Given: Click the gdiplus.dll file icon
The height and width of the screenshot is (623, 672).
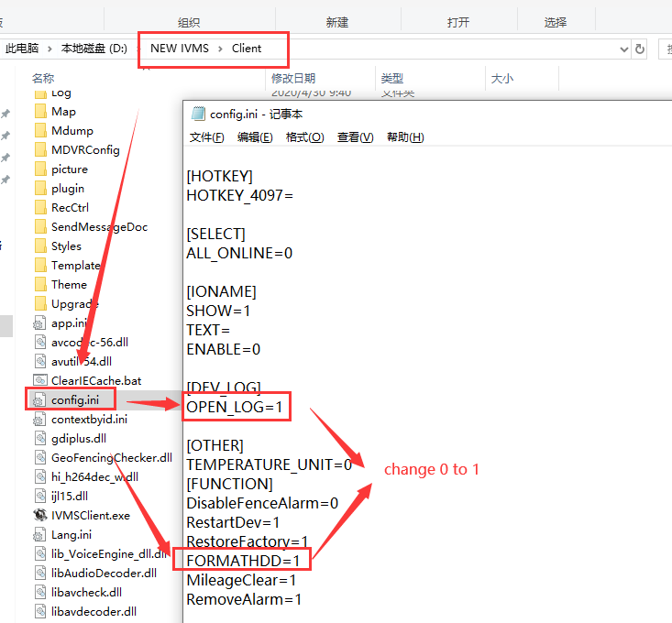Looking at the screenshot, I should tap(40, 439).
